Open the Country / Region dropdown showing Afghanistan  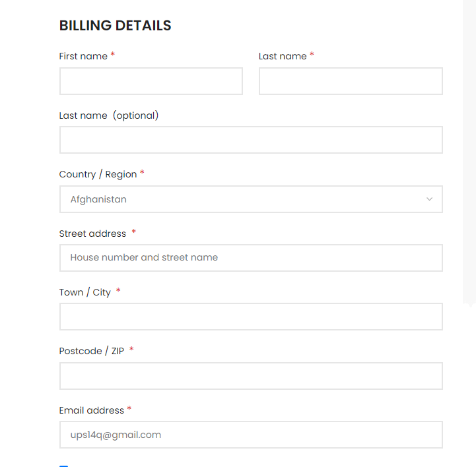pyautogui.click(x=250, y=199)
